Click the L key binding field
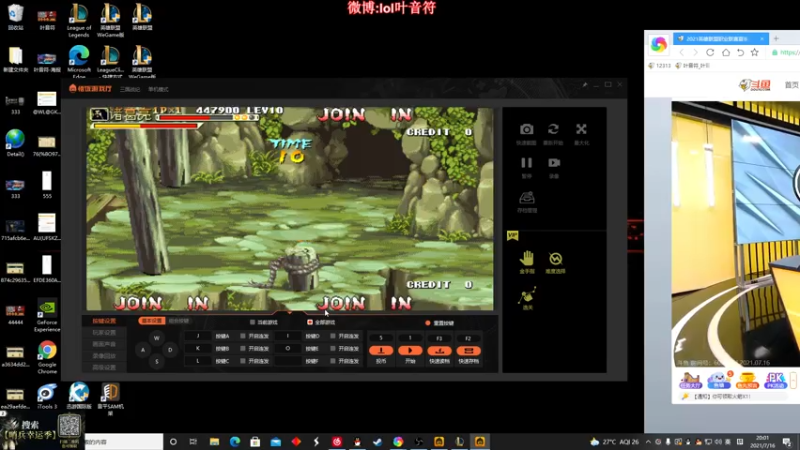The width and height of the screenshot is (800, 450). 198,361
